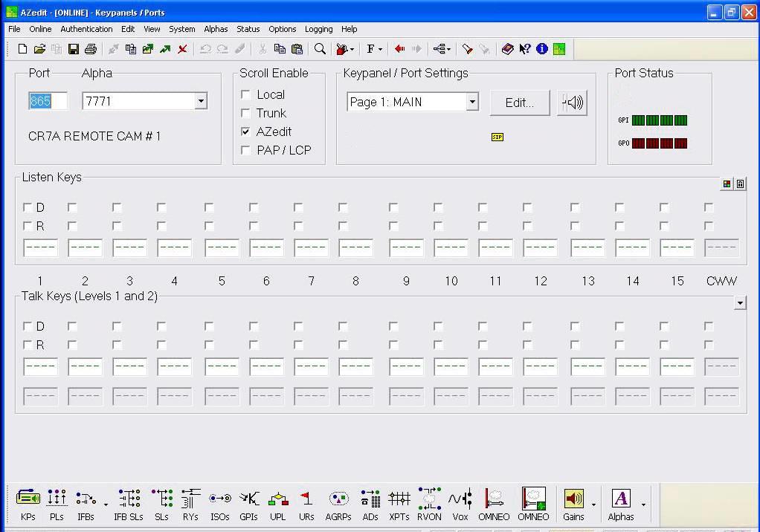760x532 pixels.
Task: Open the Authentication menu
Action: point(86,29)
